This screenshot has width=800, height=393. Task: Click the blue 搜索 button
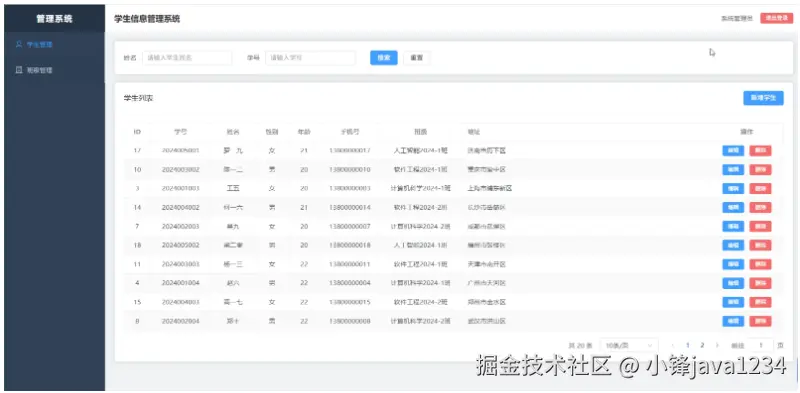coord(384,58)
